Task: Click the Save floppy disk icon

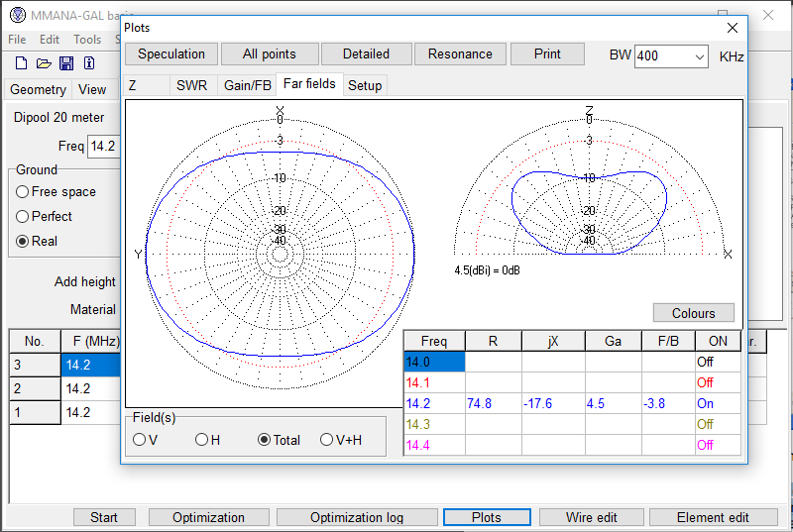Action: (66, 63)
